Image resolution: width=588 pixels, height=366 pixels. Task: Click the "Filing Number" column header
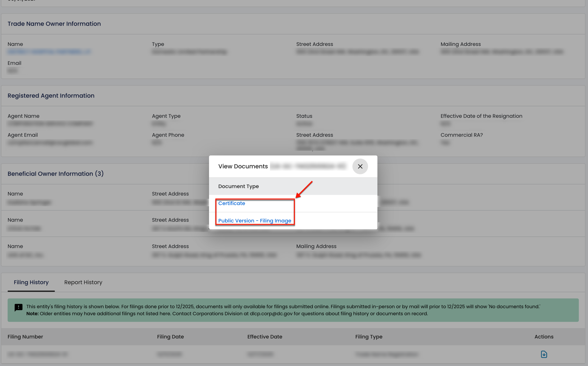tap(25, 337)
